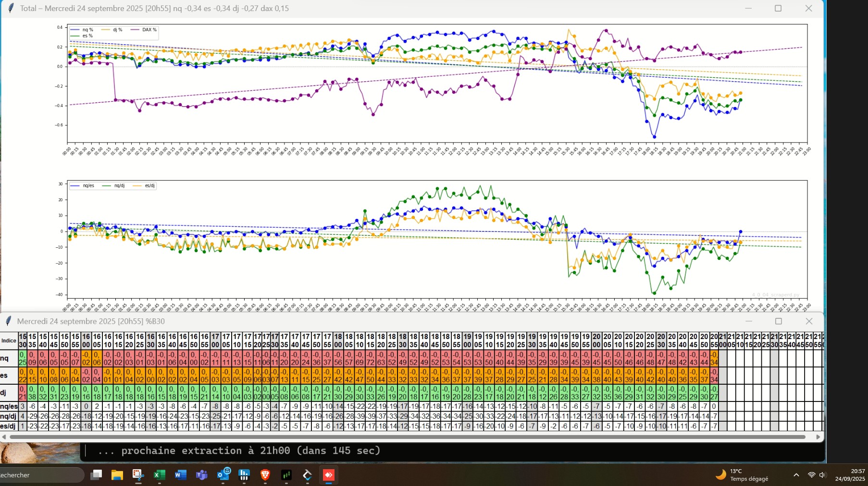Close the %B30 table window
This screenshot has width=868, height=486.
tap(809, 321)
